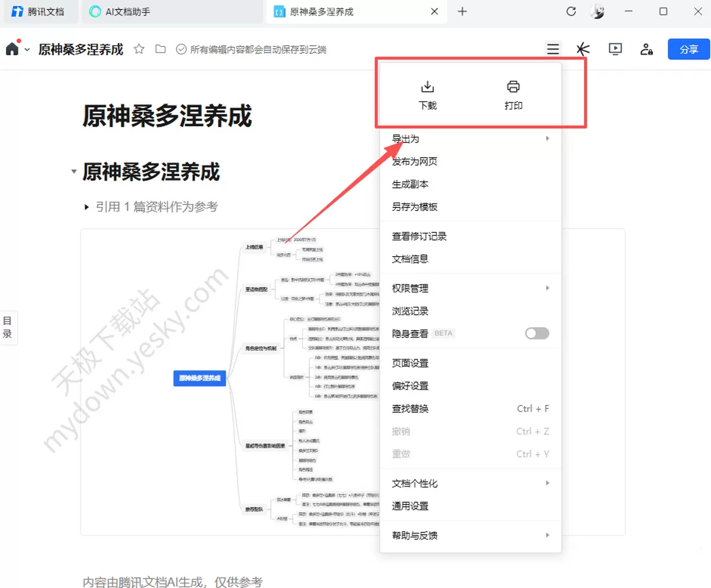711x588 pixels.
Task: Click the refresh icon in title bar
Action: (x=571, y=11)
